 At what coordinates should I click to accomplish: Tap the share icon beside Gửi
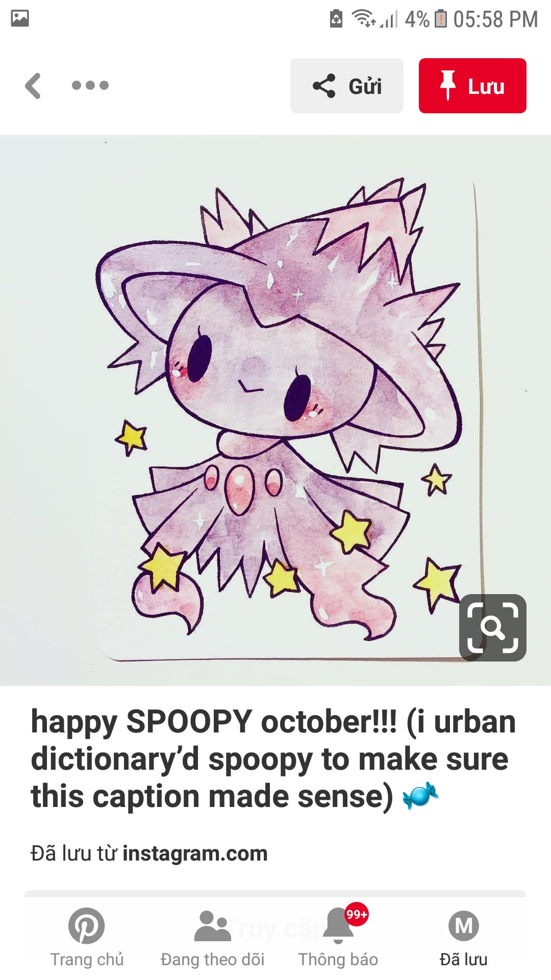click(x=324, y=86)
